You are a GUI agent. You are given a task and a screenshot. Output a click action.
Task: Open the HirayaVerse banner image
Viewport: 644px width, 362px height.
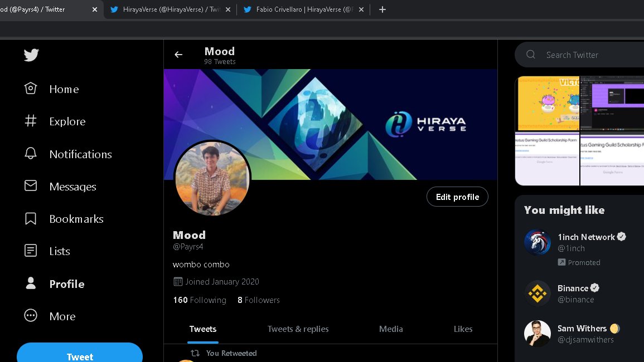coord(331,124)
